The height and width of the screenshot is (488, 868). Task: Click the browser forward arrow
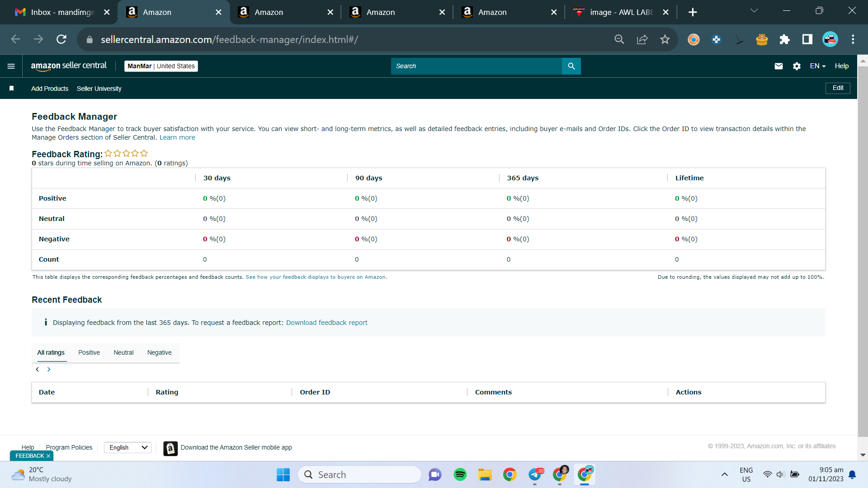(38, 39)
